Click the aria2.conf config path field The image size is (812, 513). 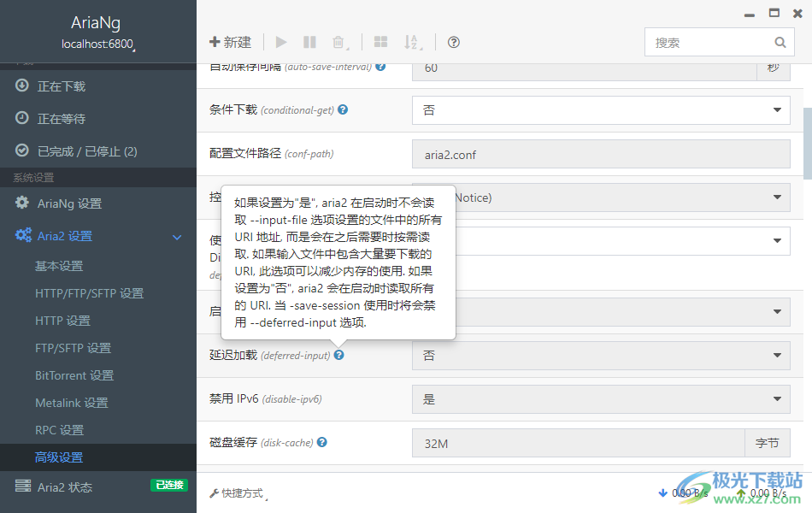(x=601, y=154)
